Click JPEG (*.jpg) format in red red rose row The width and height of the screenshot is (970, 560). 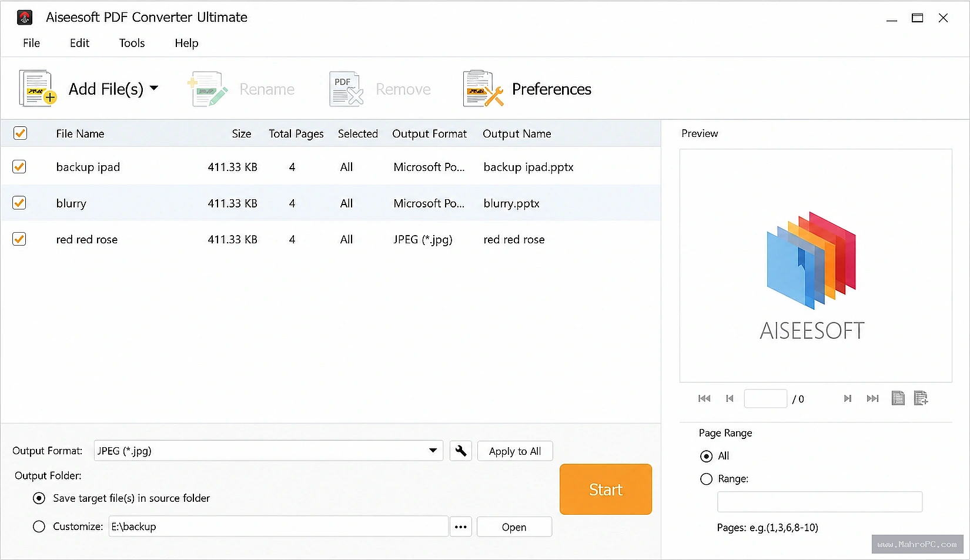click(x=423, y=239)
